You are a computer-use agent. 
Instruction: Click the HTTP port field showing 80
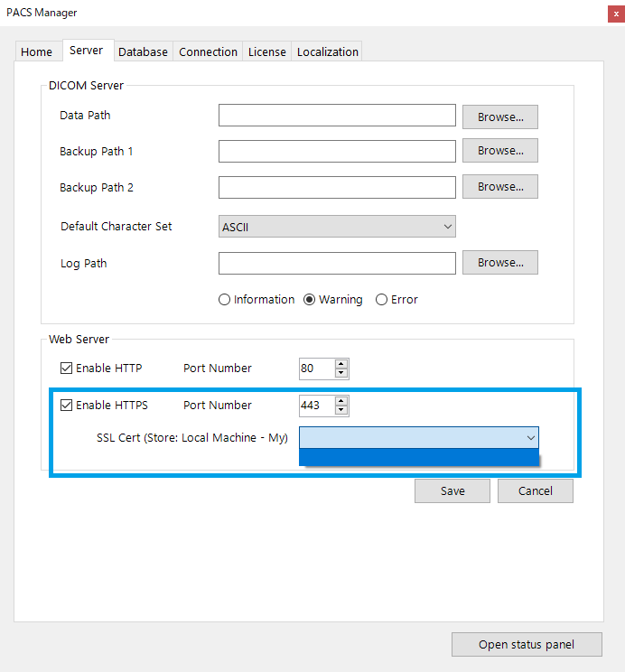(317, 369)
